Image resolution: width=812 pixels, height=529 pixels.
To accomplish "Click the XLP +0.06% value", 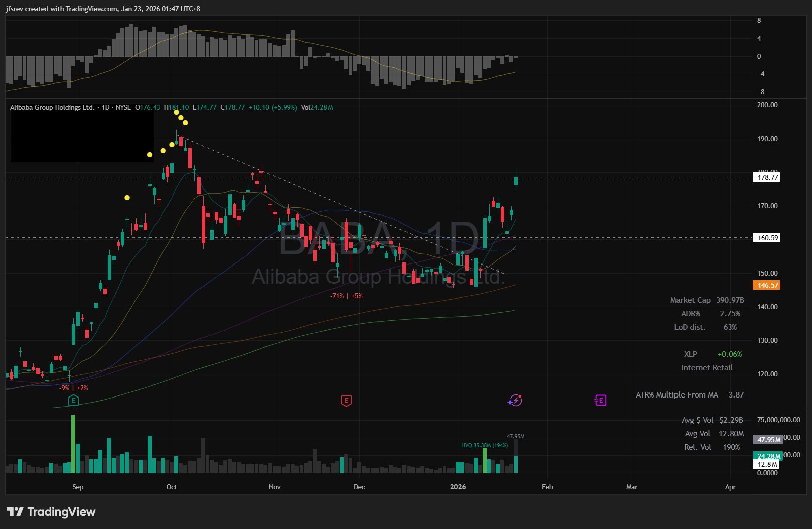I will tap(729, 354).
